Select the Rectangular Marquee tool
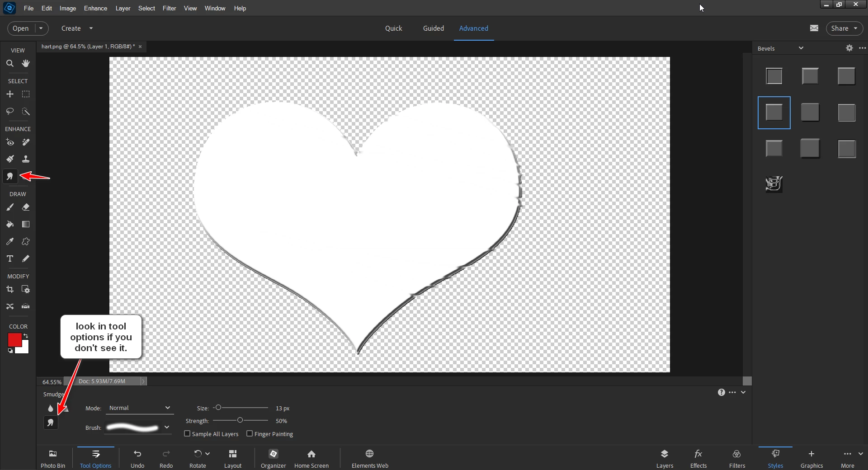 [26, 94]
